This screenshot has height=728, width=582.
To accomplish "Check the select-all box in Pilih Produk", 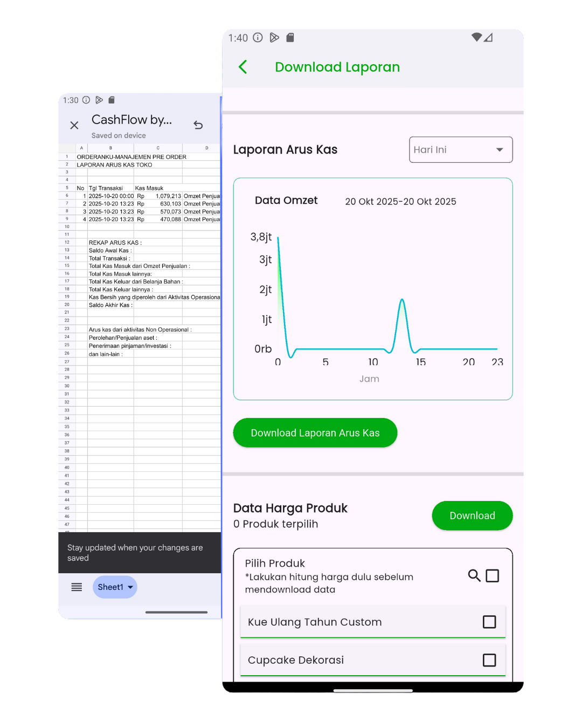I will (492, 576).
